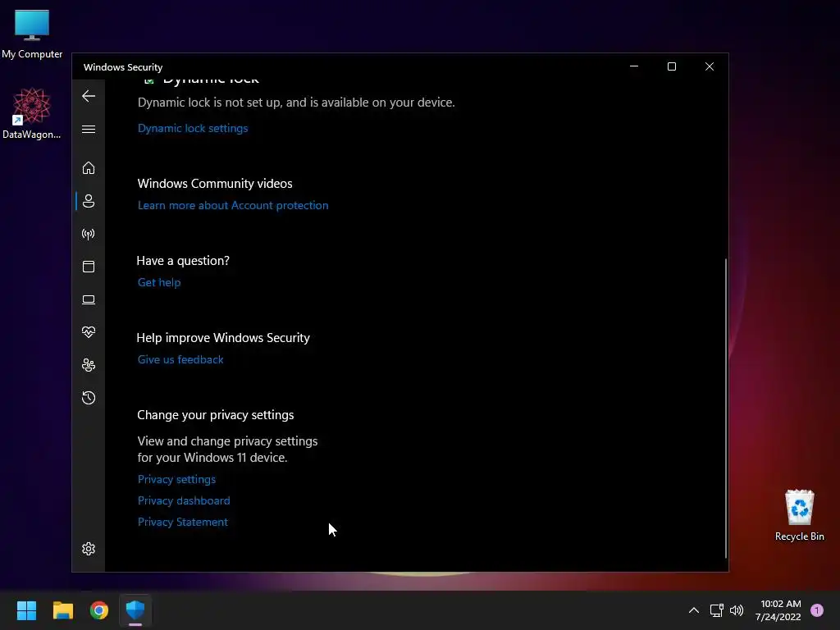The width and height of the screenshot is (840, 630).
Task: Go back with the arrow icon
Action: pos(89,96)
